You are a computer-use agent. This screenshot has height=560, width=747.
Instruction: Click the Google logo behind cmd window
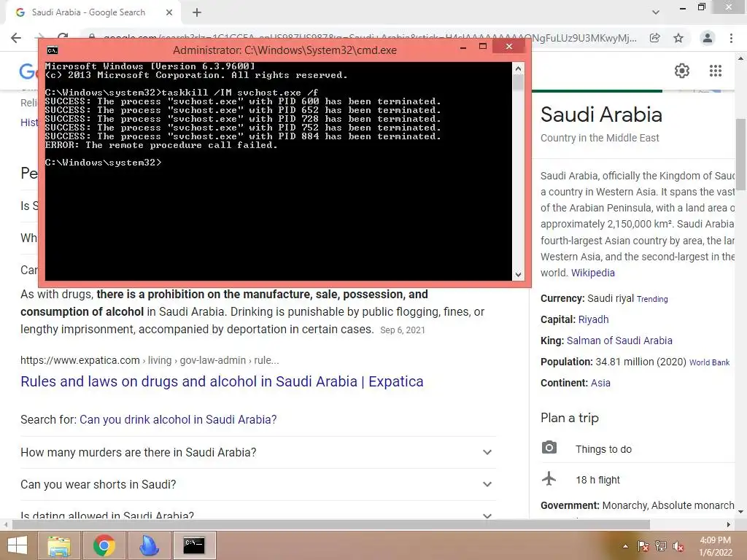(x=28, y=71)
